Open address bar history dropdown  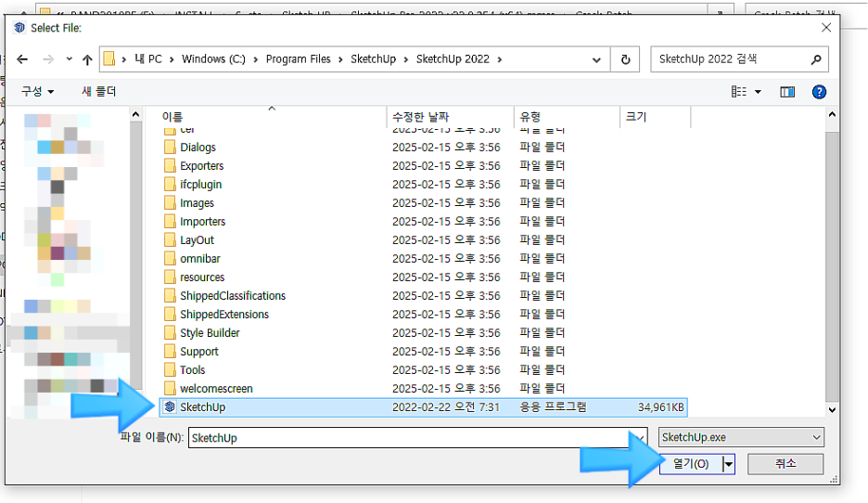pos(597,59)
